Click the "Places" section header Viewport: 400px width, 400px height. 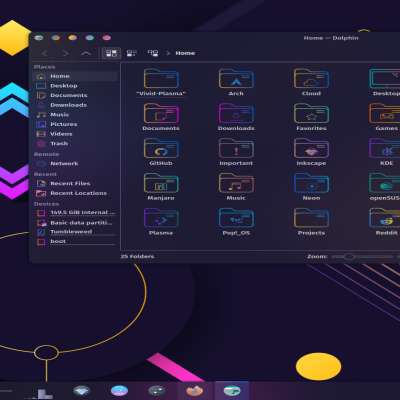pyautogui.click(x=44, y=67)
